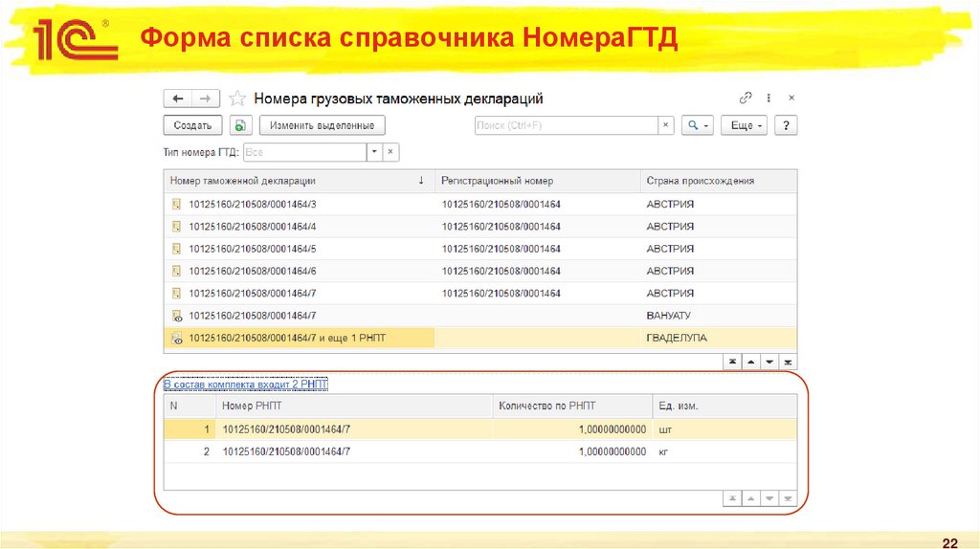Select row 10125160/210508/0001464/3
Viewport: 980px width, 549px height.
480,205
